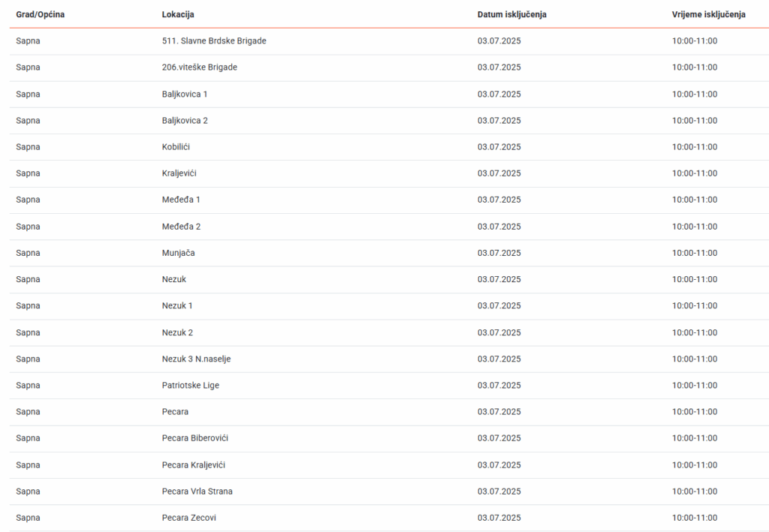Click the Datum isključenja column header
Screen dimensions: 769x532
[x=512, y=14]
